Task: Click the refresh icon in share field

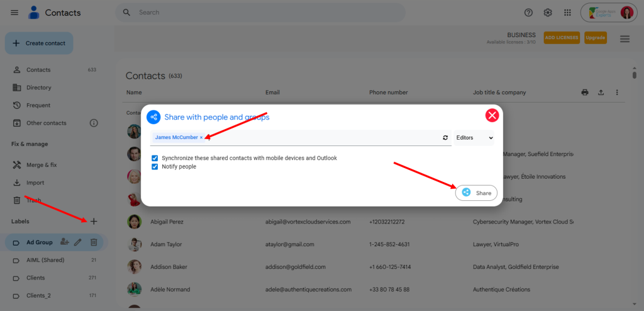Action: (x=445, y=137)
